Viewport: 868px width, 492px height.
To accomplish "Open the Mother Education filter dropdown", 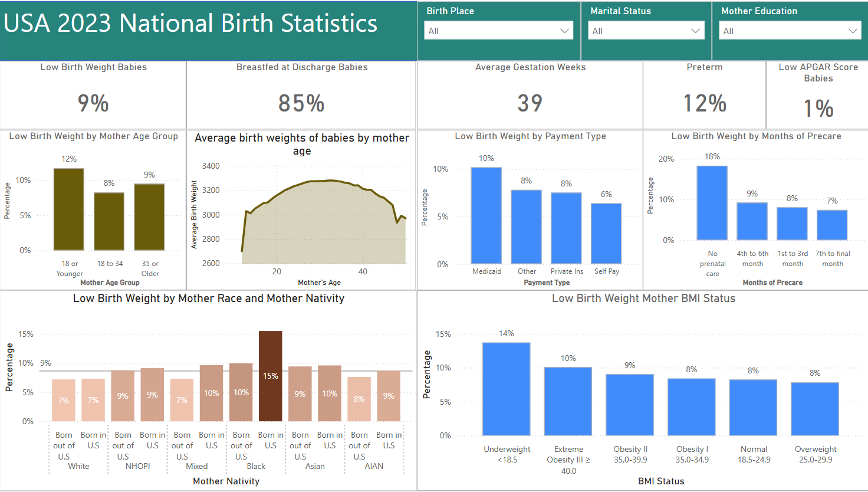I will (x=791, y=31).
